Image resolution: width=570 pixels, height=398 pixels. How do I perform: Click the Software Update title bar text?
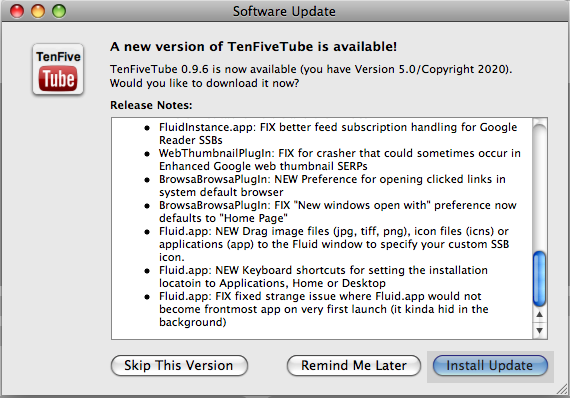284,11
